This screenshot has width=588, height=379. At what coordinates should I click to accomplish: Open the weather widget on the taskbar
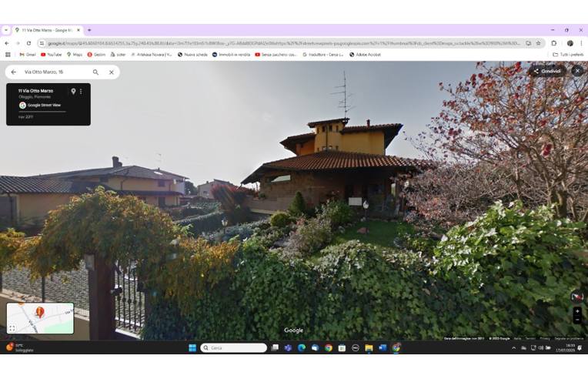click(x=19, y=347)
